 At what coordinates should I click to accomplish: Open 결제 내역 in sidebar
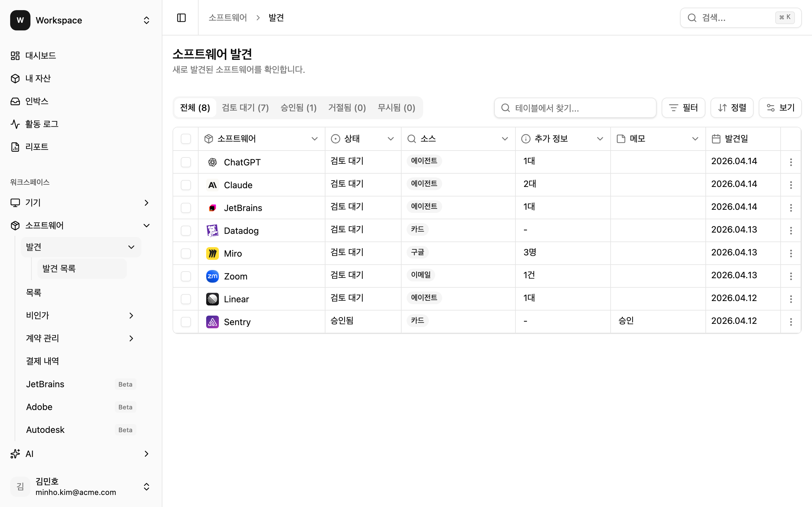click(x=42, y=361)
